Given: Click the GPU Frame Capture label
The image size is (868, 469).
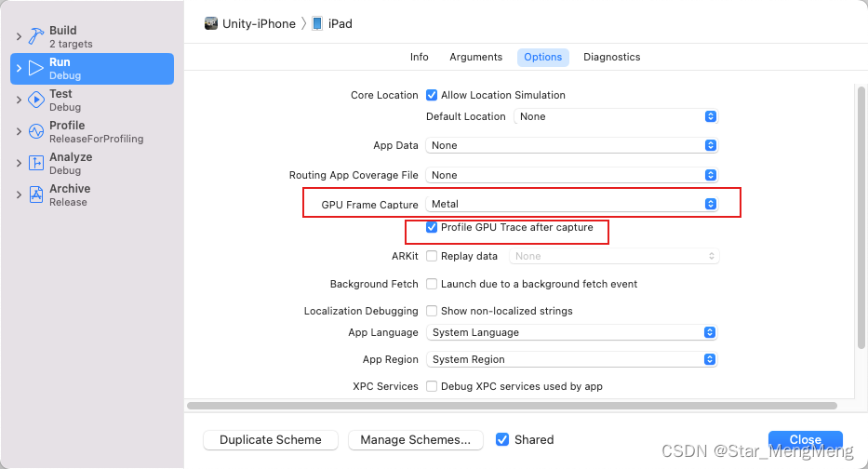Looking at the screenshot, I should coord(369,205).
